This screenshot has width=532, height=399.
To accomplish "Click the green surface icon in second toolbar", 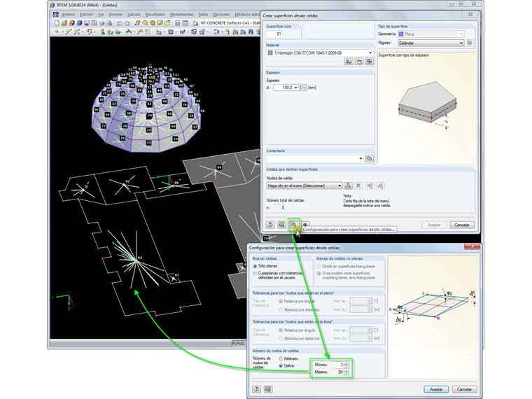I will coord(118,32).
